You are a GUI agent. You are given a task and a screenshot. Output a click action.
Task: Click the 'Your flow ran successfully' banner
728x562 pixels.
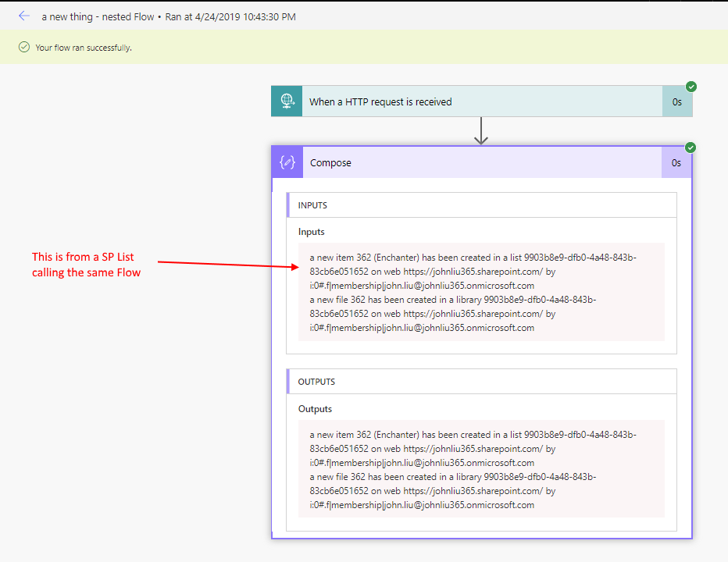pos(84,48)
